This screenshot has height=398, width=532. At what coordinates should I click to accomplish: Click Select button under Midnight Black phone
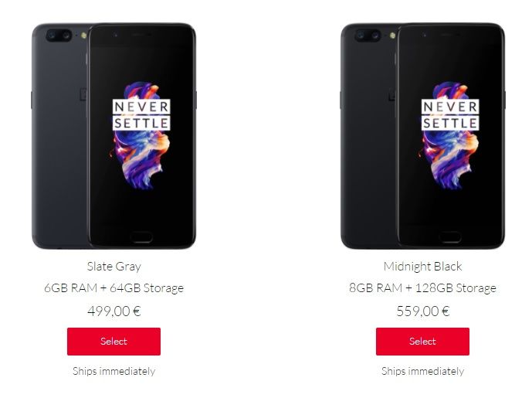422,342
